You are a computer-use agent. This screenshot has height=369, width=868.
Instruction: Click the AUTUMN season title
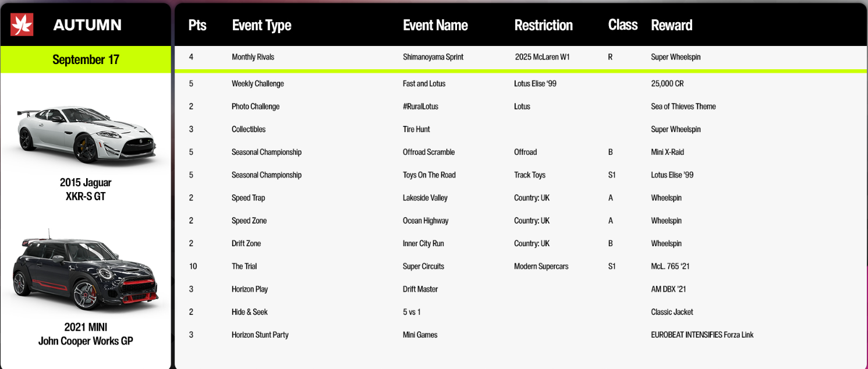pos(87,25)
